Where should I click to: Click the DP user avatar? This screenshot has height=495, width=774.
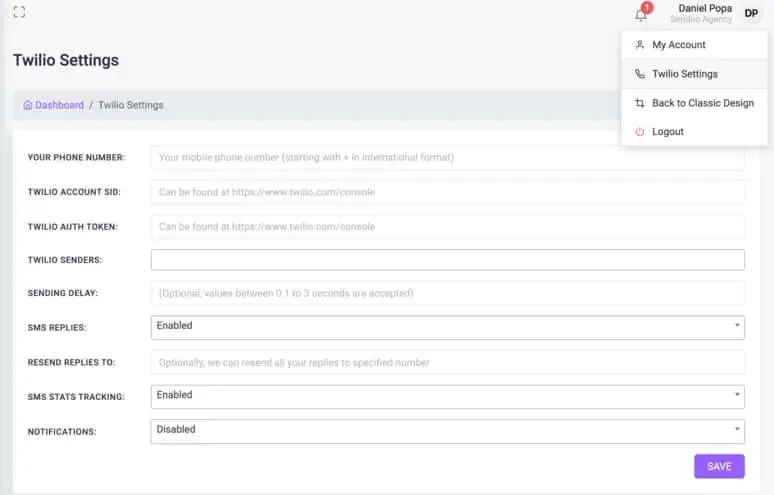[751, 13]
